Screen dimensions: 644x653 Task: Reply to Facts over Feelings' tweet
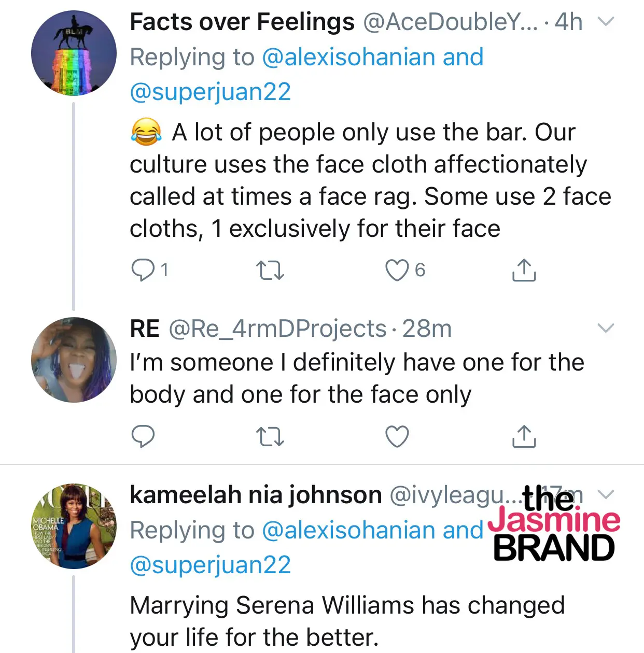(143, 270)
